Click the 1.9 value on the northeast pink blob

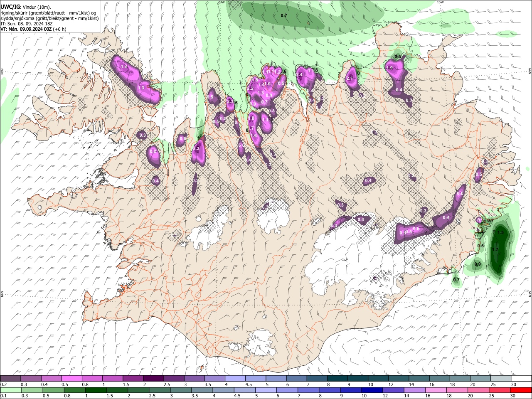coord(389,68)
